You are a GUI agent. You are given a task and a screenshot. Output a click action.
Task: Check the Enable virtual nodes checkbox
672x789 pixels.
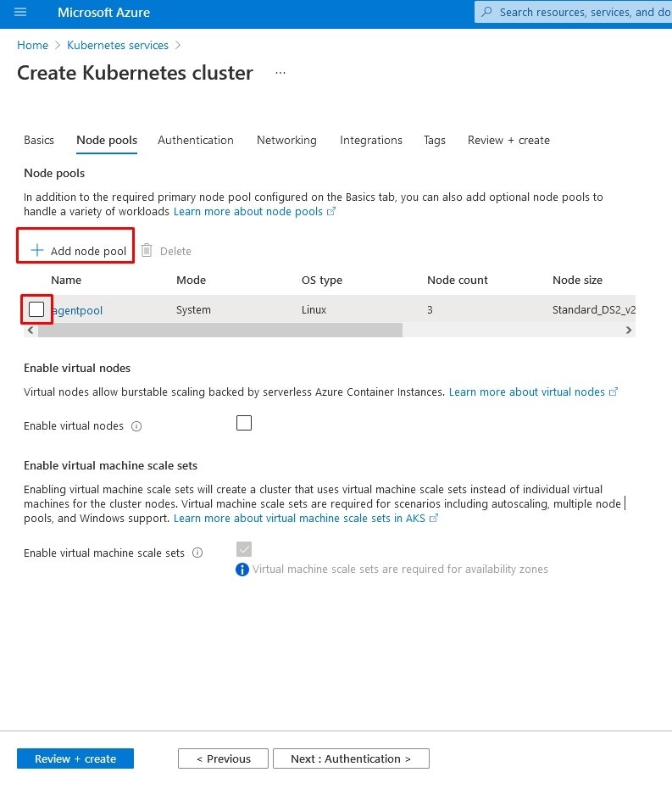[244, 423]
